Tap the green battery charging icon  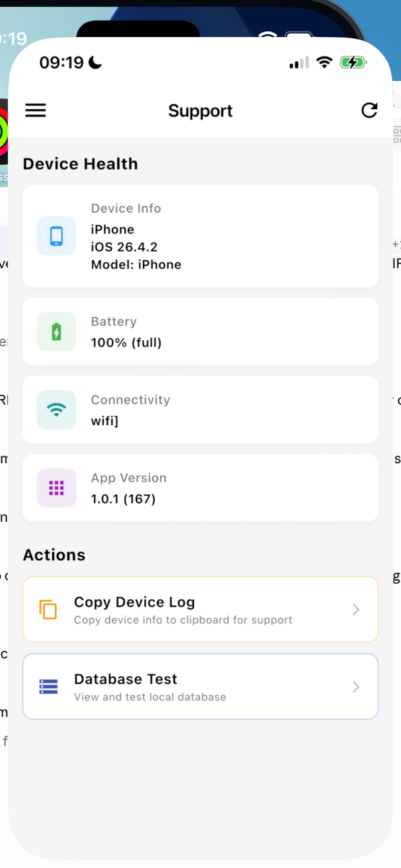56,332
